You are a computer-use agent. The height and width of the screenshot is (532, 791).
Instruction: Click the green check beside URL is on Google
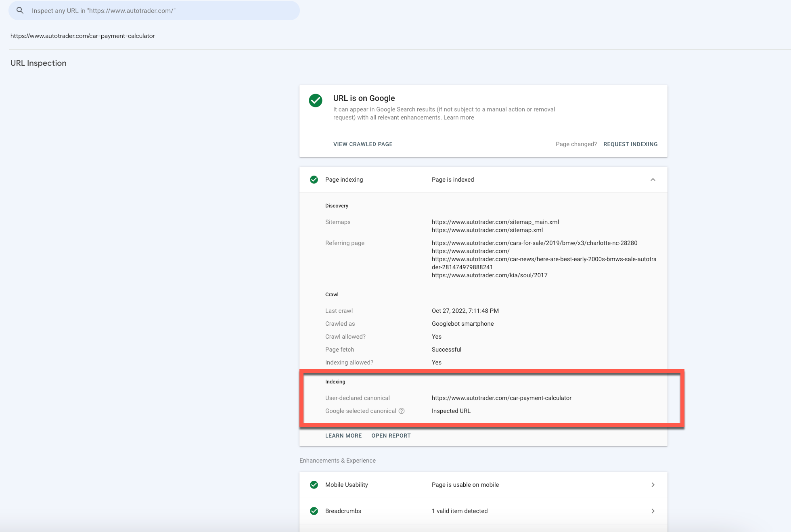[x=315, y=101]
